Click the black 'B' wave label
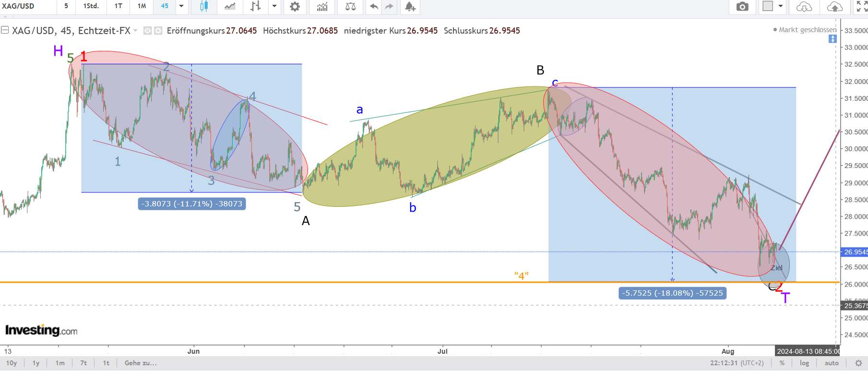This screenshot has height=371, width=868. (540, 71)
